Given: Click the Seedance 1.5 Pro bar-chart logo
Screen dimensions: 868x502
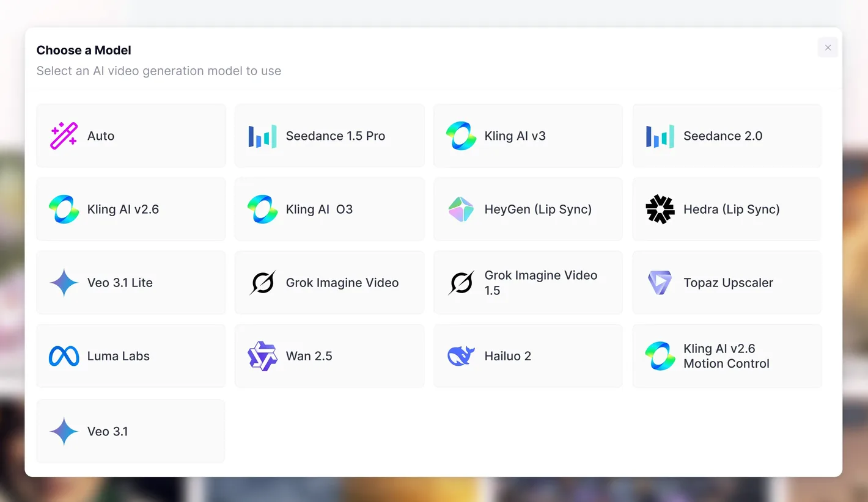Looking at the screenshot, I should click(x=262, y=136).
